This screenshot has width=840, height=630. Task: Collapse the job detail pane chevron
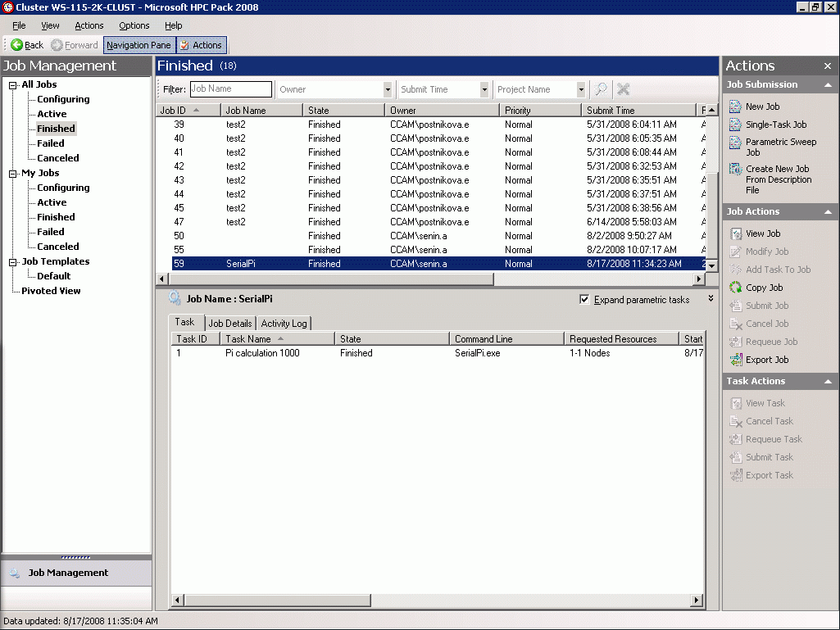click(711, 298)
